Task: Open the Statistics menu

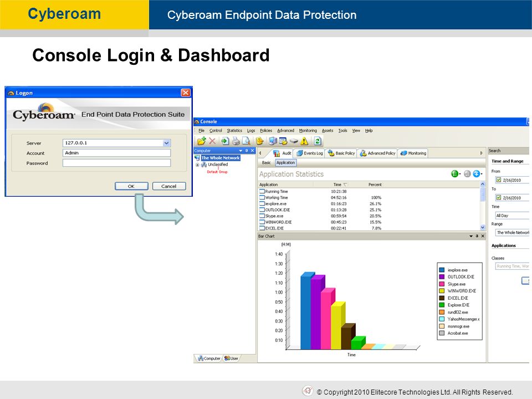Action: pyautogui.click(x=234, y=131)
